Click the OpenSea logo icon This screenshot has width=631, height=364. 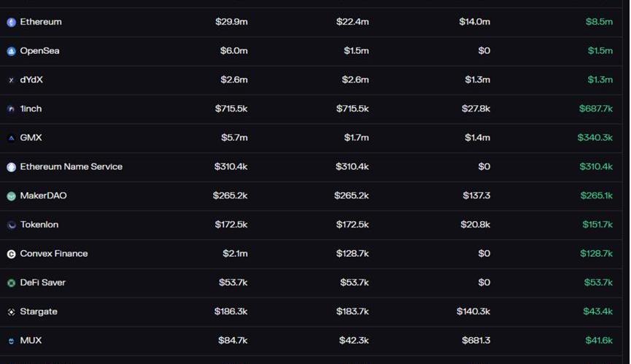(x=11, y=51)
